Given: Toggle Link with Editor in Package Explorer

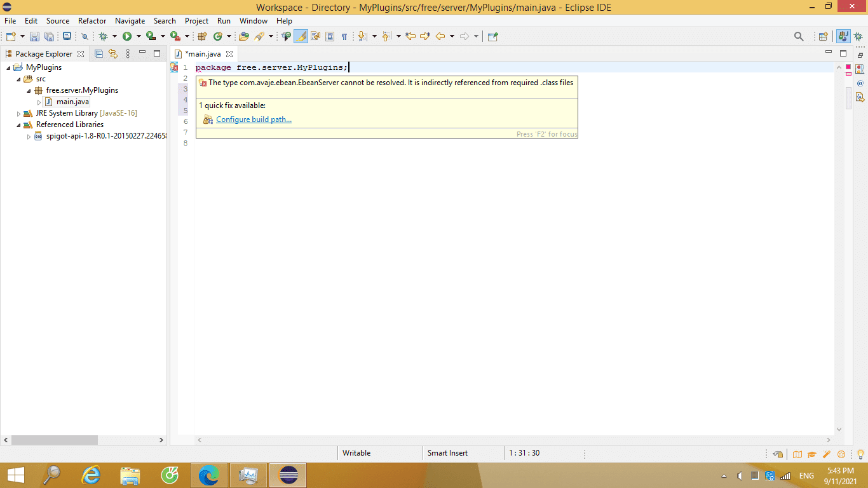Looking at the screenshot, I should tap(113, 54).
